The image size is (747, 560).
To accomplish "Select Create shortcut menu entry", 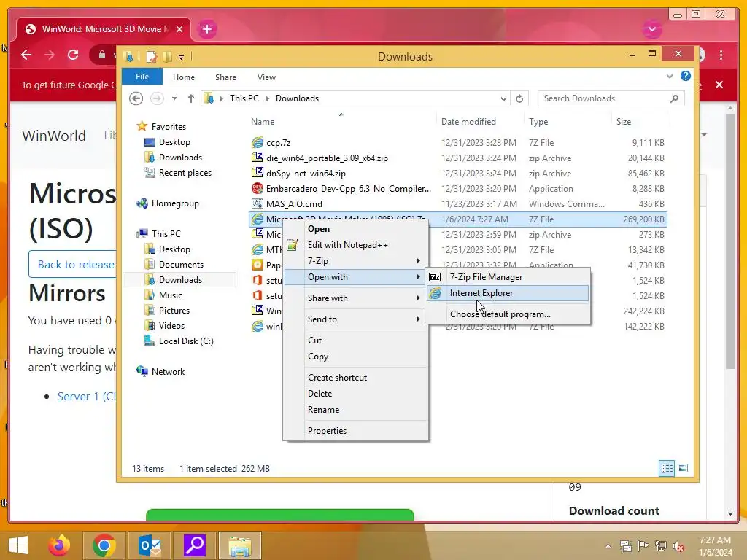I will click(x=355, y=378).
